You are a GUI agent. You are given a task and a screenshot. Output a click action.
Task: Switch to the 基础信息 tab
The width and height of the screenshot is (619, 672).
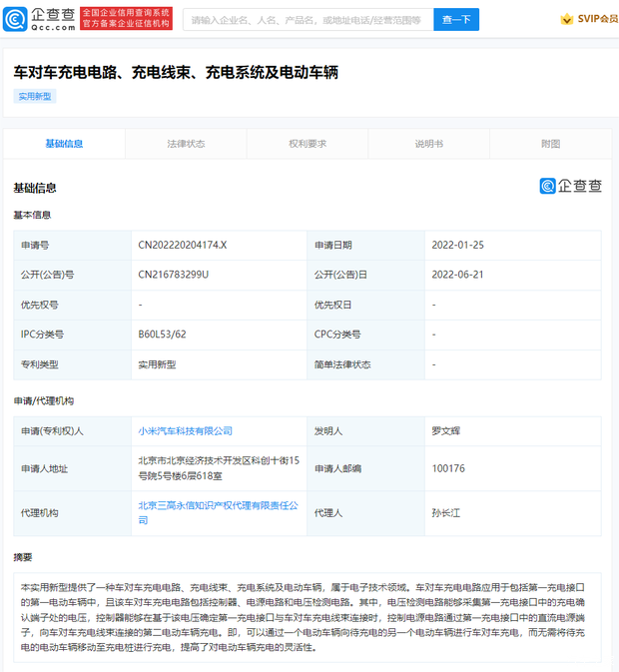pos(64,144)
